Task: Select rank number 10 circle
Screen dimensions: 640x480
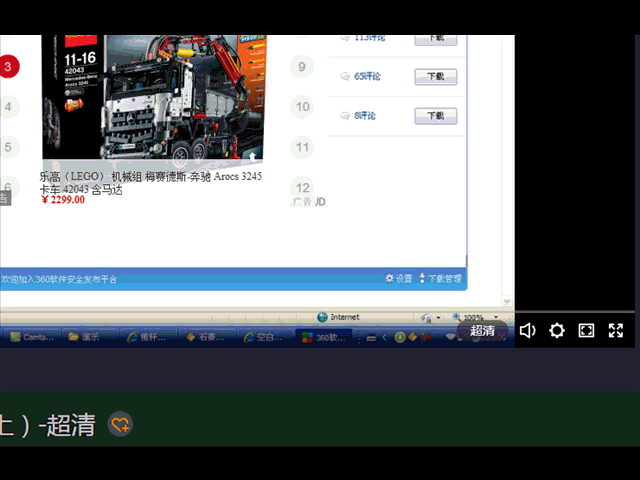Action: (302, 107)
